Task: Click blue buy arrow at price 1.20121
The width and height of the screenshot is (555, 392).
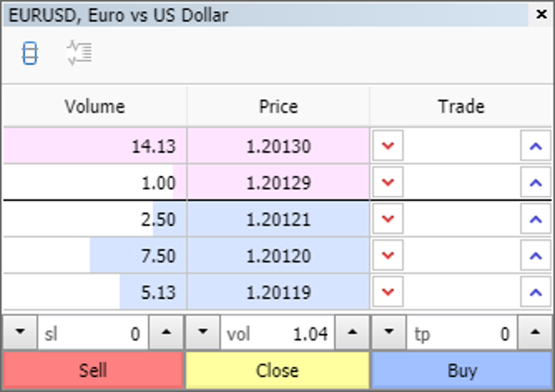Action: click(x=536, y=219)
